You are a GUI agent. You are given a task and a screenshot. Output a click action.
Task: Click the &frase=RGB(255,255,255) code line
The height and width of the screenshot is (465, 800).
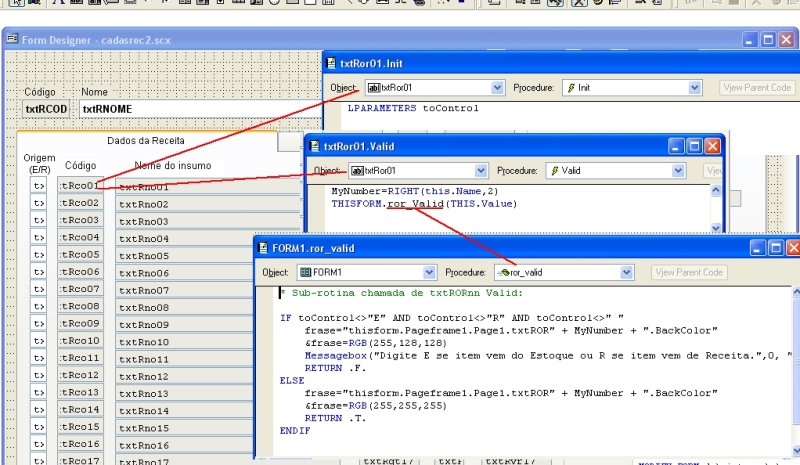pos(376,406)
